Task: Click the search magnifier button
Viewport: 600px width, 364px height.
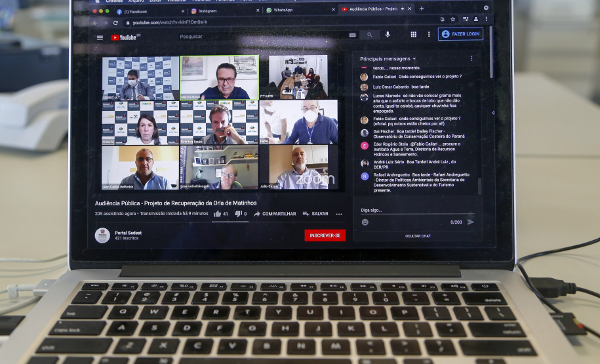Action: pyautogui.click(x=370, y=35)
